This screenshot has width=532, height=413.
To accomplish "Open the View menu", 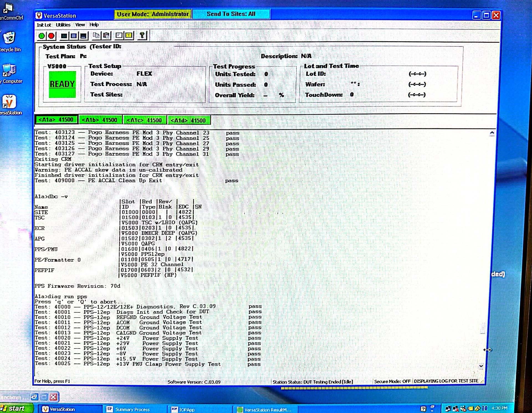I will [80, 25].
